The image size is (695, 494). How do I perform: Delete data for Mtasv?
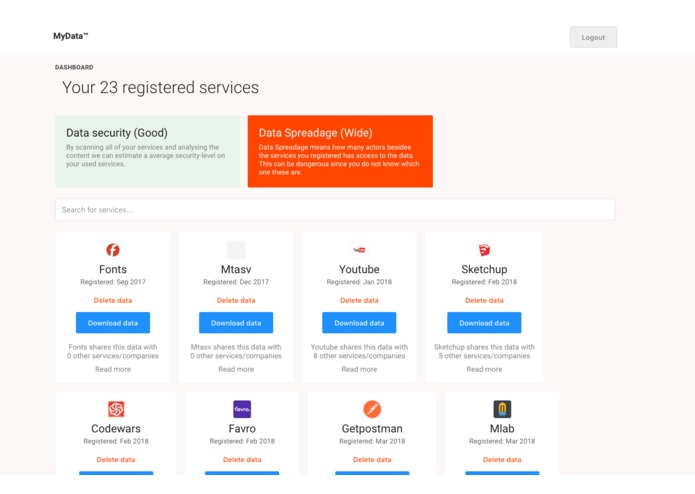click(x=236, y=300)
